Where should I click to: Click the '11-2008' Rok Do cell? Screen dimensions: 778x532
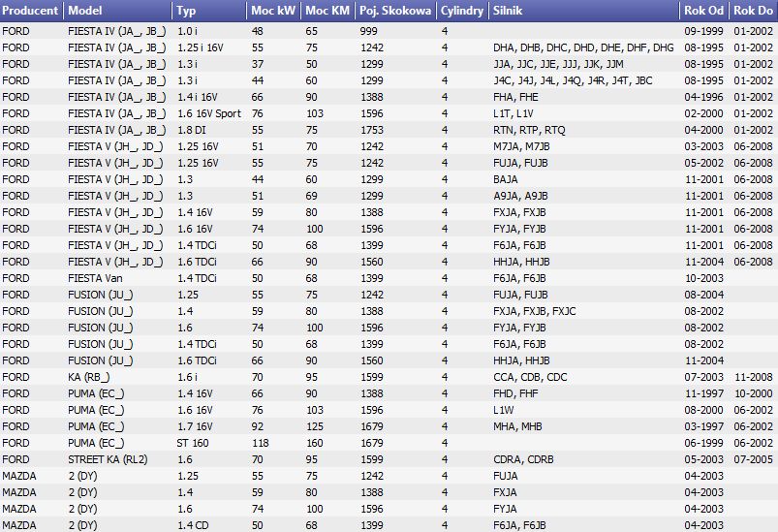(753, 377)
